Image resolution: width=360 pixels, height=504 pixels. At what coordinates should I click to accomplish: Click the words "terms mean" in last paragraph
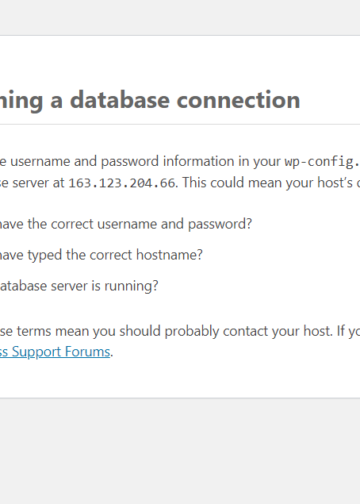(52, 331)
